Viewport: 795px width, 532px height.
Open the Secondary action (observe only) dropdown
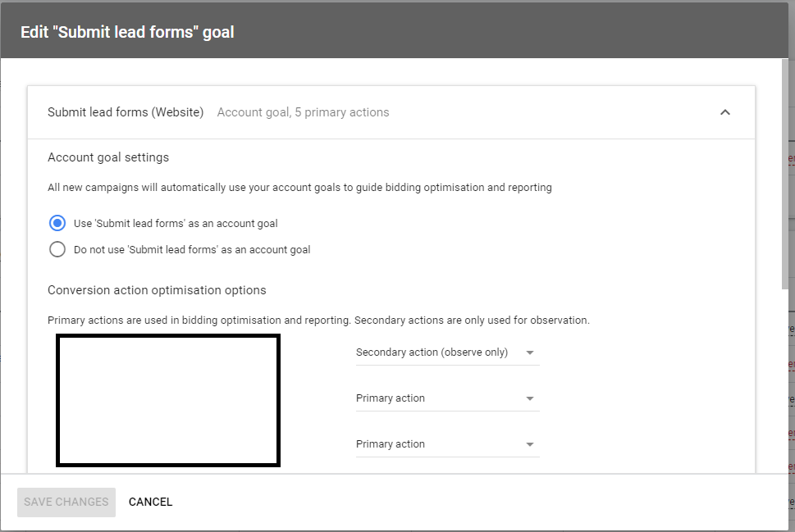pyautogui.click(x=447, y=352)
